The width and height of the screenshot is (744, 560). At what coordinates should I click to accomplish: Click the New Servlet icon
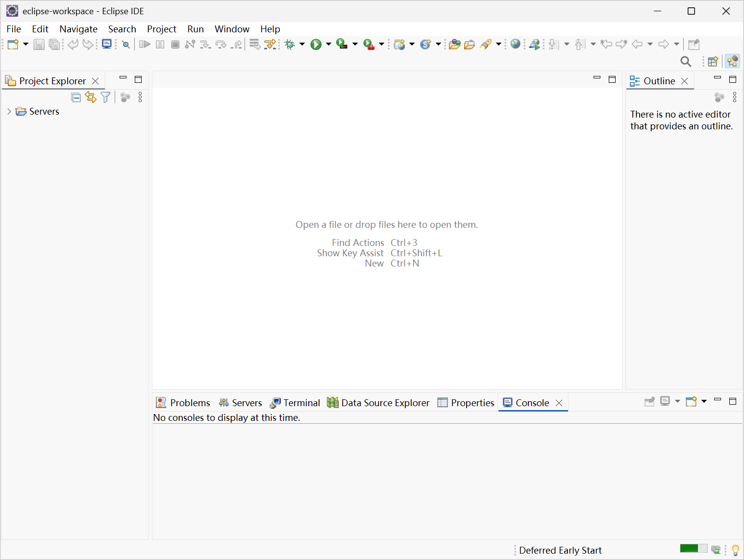click(x=425, y=45)
